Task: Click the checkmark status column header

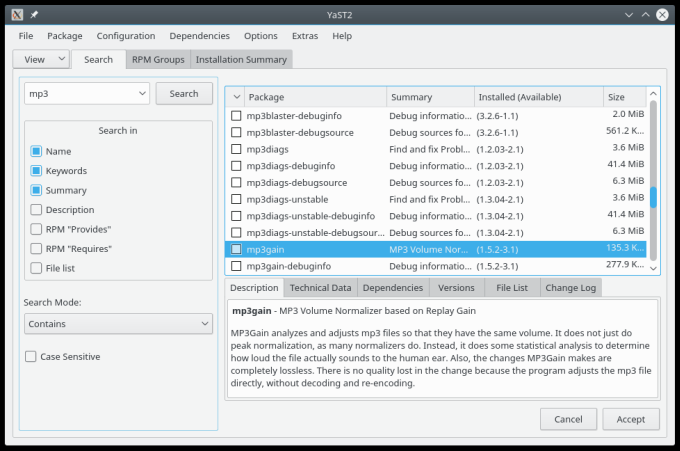Action: pyautogui.click(x=236, y=97)
